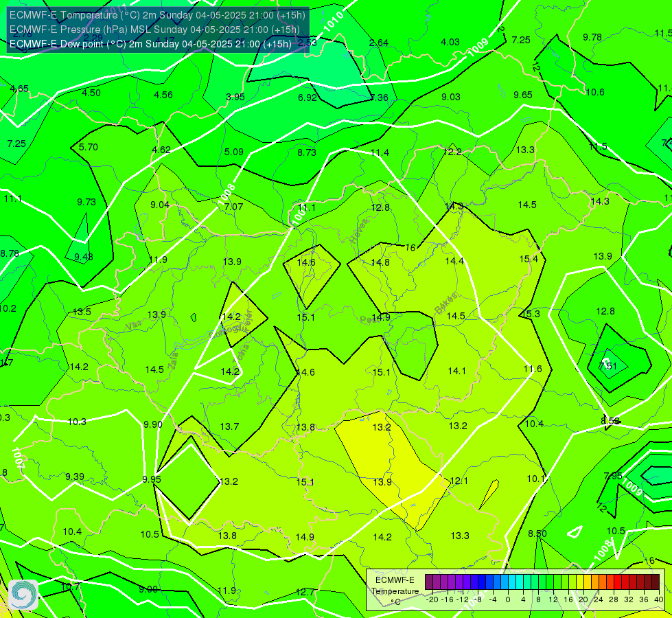
Task: Click the 12.7 temperature value
Action: click(305, 593)
